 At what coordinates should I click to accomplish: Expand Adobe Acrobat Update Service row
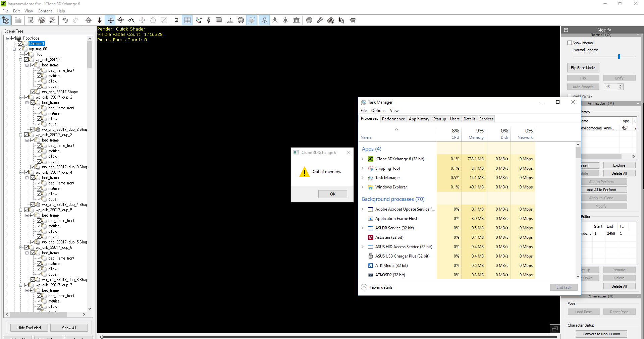[x=363, y=209]
